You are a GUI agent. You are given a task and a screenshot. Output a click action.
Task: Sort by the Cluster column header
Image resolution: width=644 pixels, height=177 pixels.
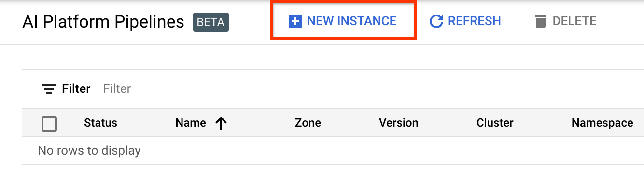[495, 123]
